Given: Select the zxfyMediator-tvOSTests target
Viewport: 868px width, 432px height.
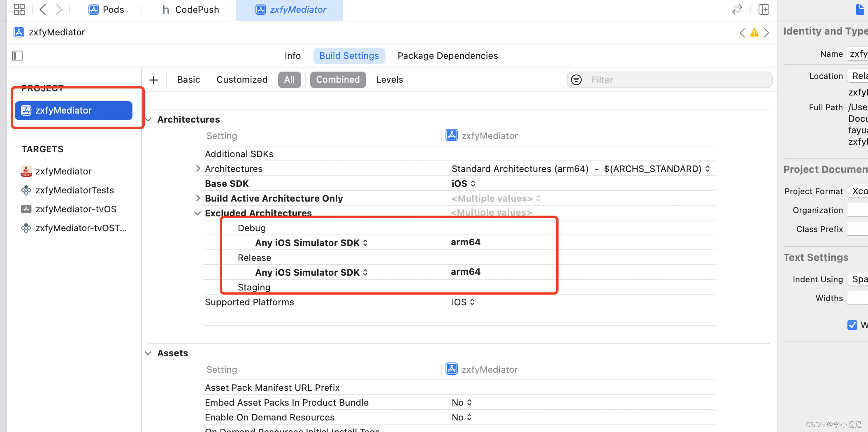Looking at the screenshot, I should (x=74, y=228).
